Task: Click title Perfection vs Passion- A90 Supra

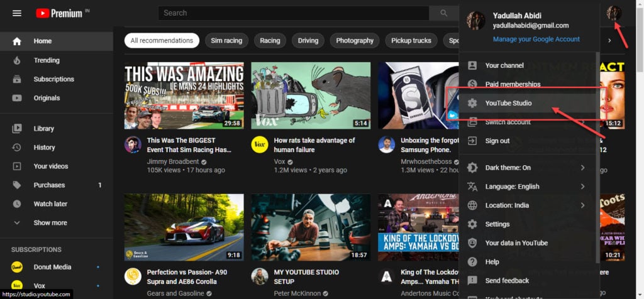Action: tap(187, 277)
